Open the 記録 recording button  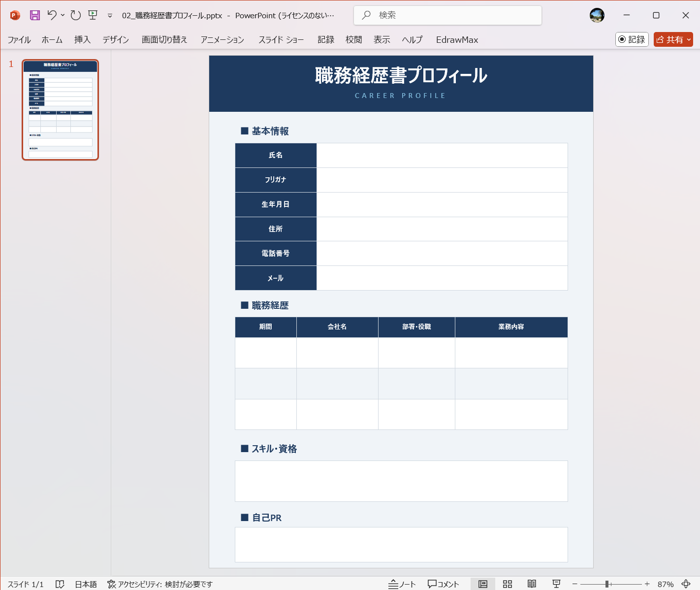(632, 39)
